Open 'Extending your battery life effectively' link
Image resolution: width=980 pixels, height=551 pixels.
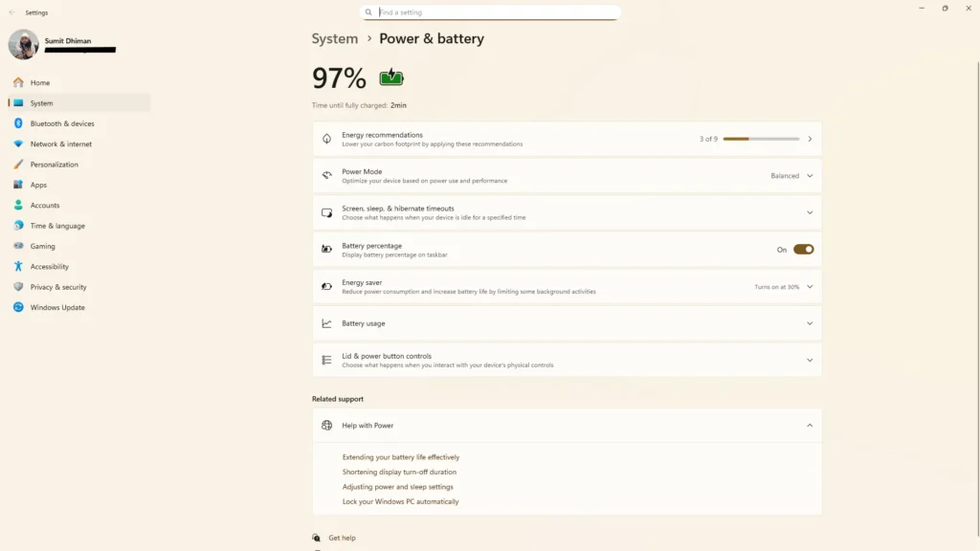click(401, 457)
